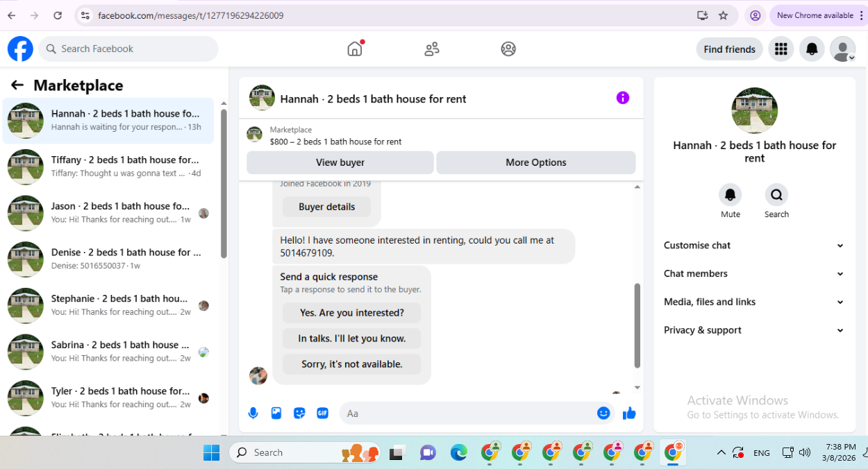Open the Windows Start menu
This screenshot has width=868, height=469.
211,453
